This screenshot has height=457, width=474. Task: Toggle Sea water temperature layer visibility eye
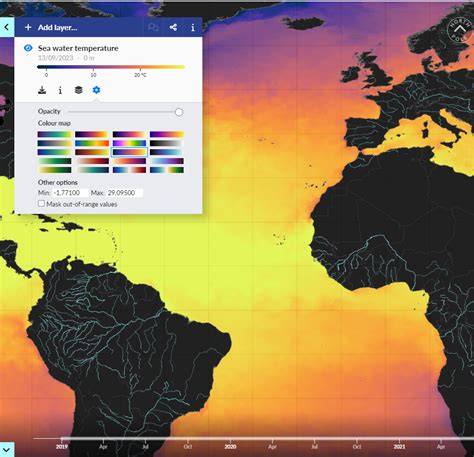click(x=28, y=48)
